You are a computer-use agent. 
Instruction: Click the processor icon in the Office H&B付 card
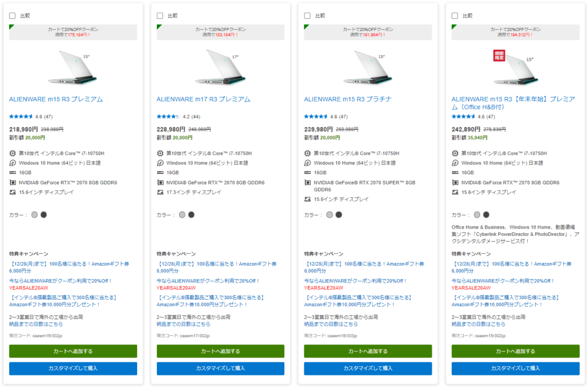point(455,153)
